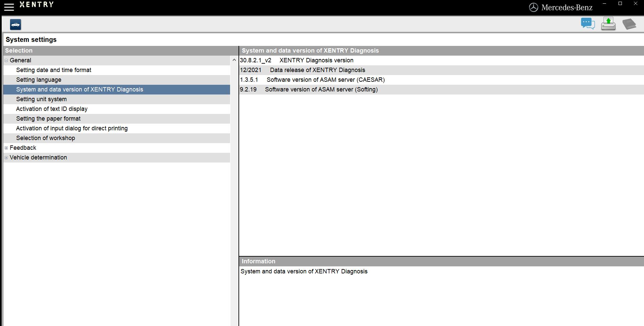644x326 pixels.
Task: Click the XENTRY Diagnosis version row 30.8.2.1_v2
Action: point(441,60)
